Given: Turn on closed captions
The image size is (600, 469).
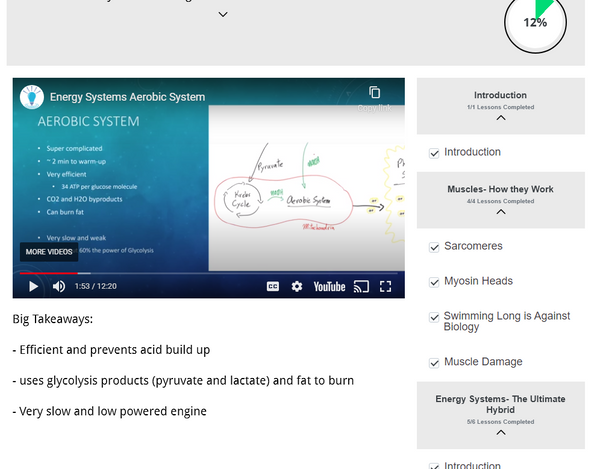Looking at the screenshot, I should (x=273, y=287).
